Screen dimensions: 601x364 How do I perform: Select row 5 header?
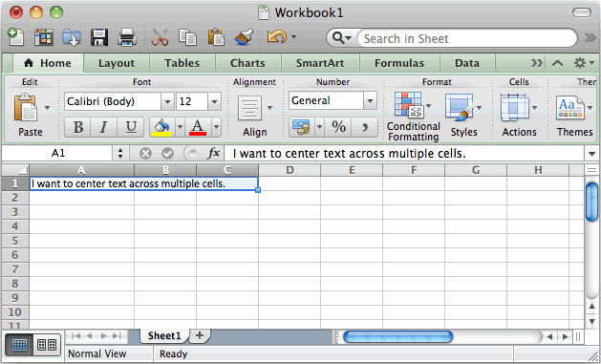(15, 241)
